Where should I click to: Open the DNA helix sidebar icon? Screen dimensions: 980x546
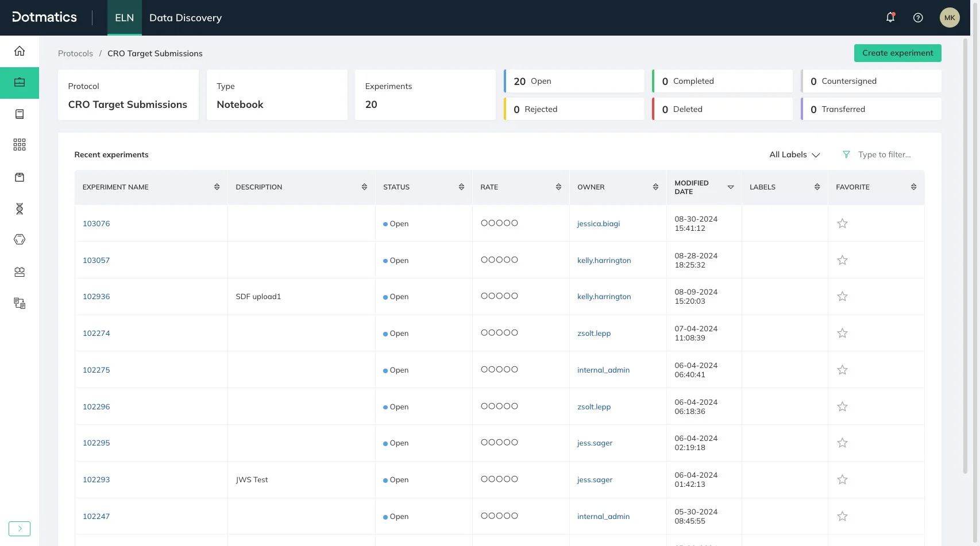coord(20,209)
